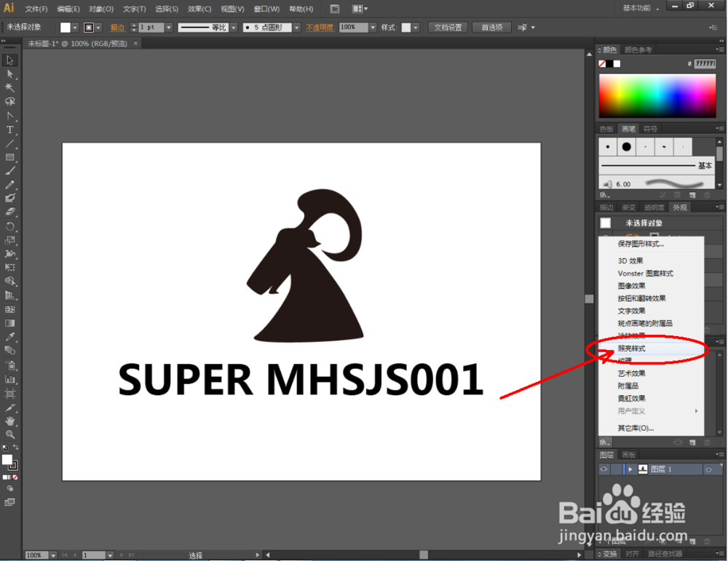Click the 首选项 button
The height and width of the screenshot is (561, 728).
click(x=491, y=28)
